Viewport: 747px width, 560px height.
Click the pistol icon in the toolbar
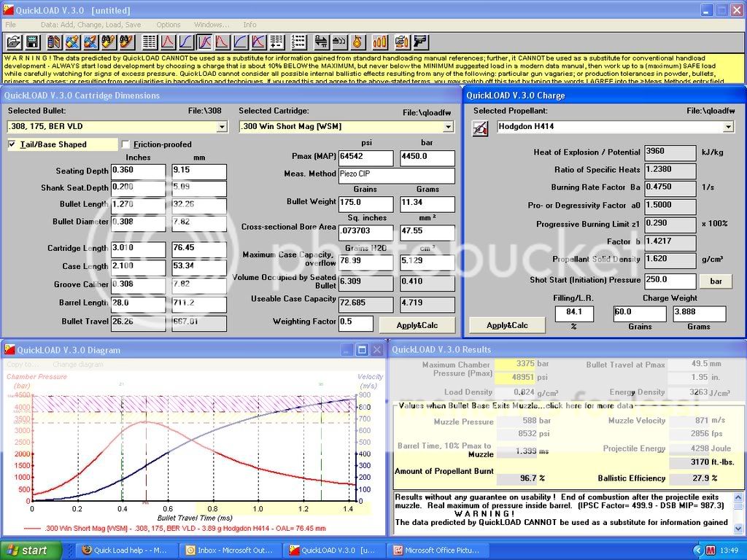421,42
